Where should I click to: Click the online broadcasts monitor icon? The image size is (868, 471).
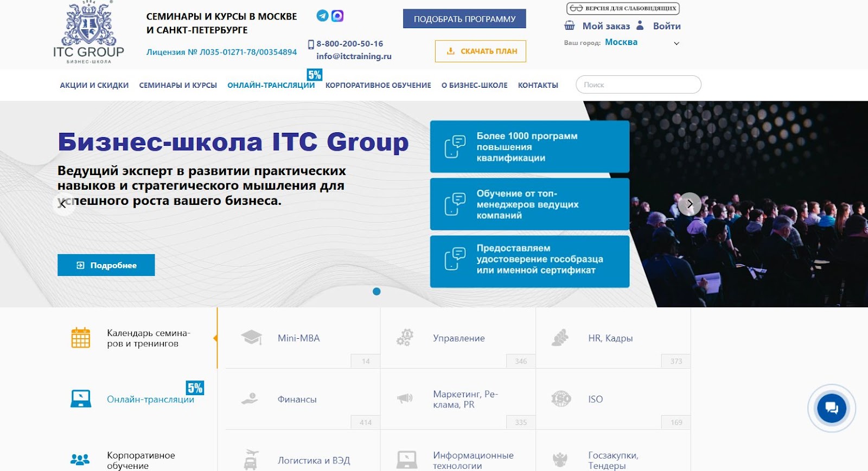point(81,399)
